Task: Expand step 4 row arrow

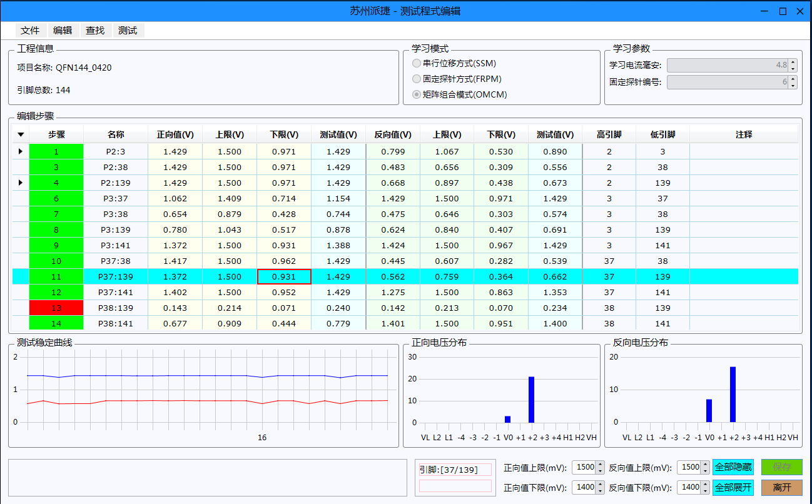Action: pos(21,183)
